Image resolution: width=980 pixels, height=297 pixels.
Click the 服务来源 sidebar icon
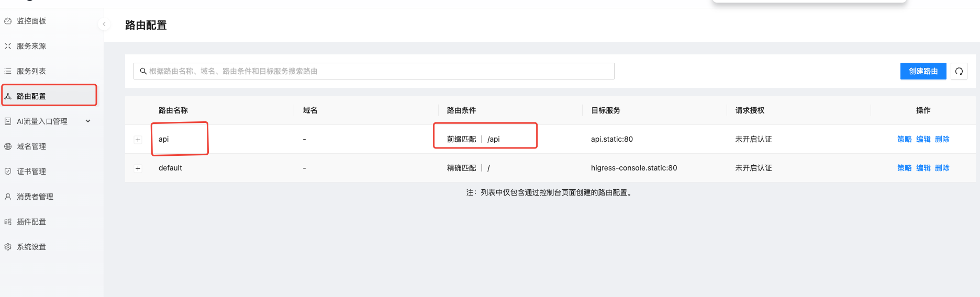click(8, 46)
